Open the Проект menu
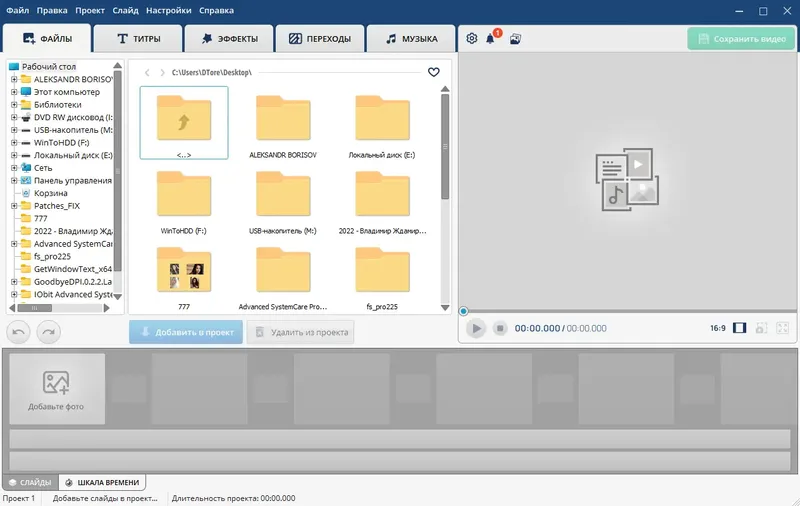Screen dimensions: 800x506 (x=90, y=10)
